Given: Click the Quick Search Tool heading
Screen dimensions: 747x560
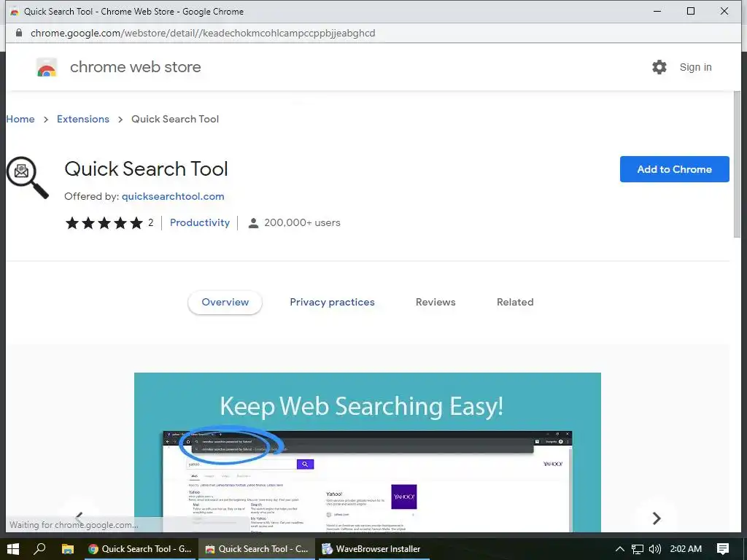Looking at the screenshot, I should click(x=146, y=169).
